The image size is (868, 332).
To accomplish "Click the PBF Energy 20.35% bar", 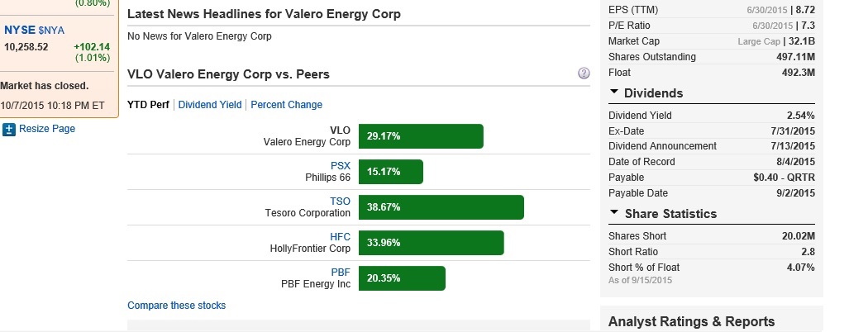I will click(402, 278).
